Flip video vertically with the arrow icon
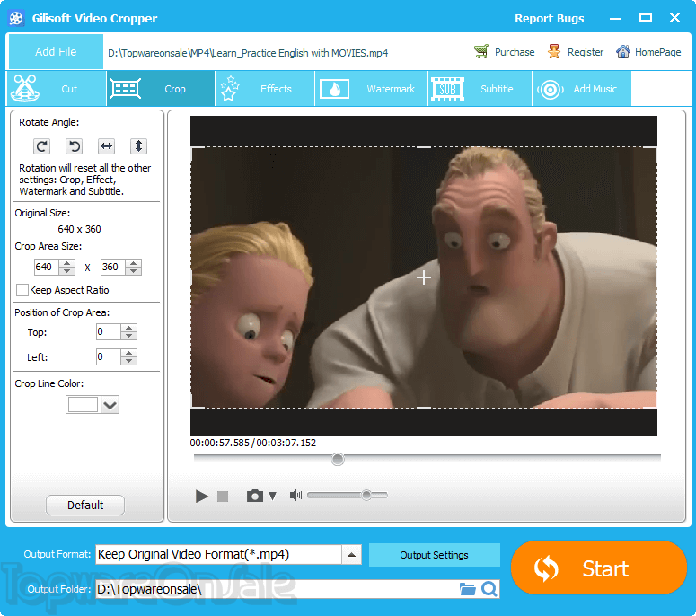The width and height of the screenshot is (696, 616). (138, 146)
